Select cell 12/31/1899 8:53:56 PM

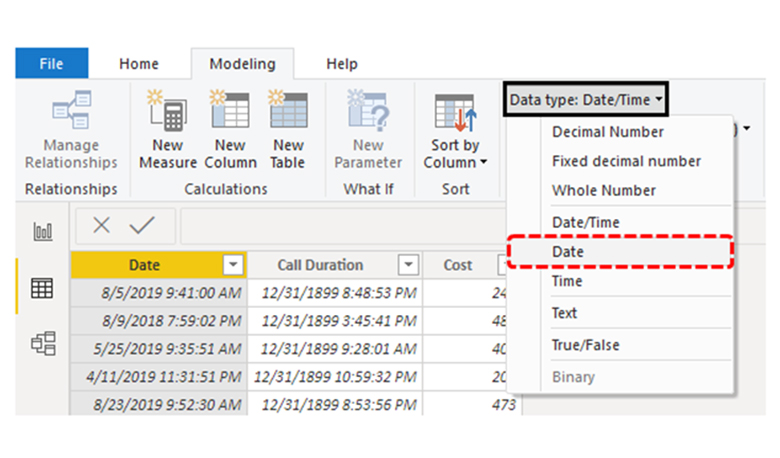pos(335,404)
